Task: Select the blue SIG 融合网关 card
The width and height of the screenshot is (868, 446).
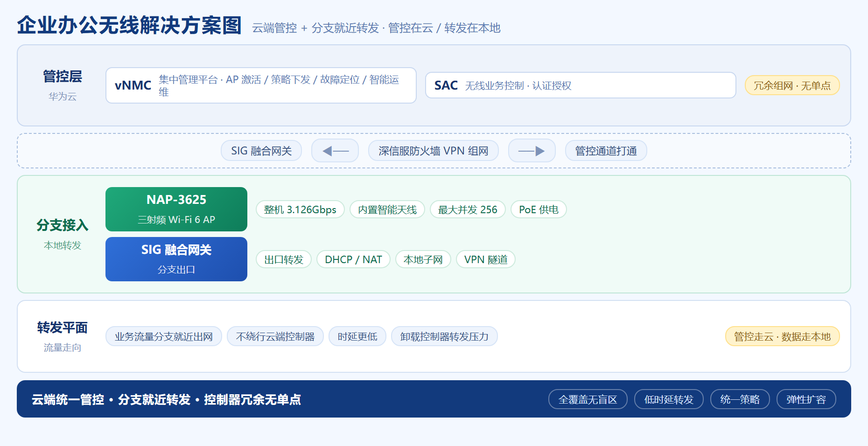Action: 176,259
